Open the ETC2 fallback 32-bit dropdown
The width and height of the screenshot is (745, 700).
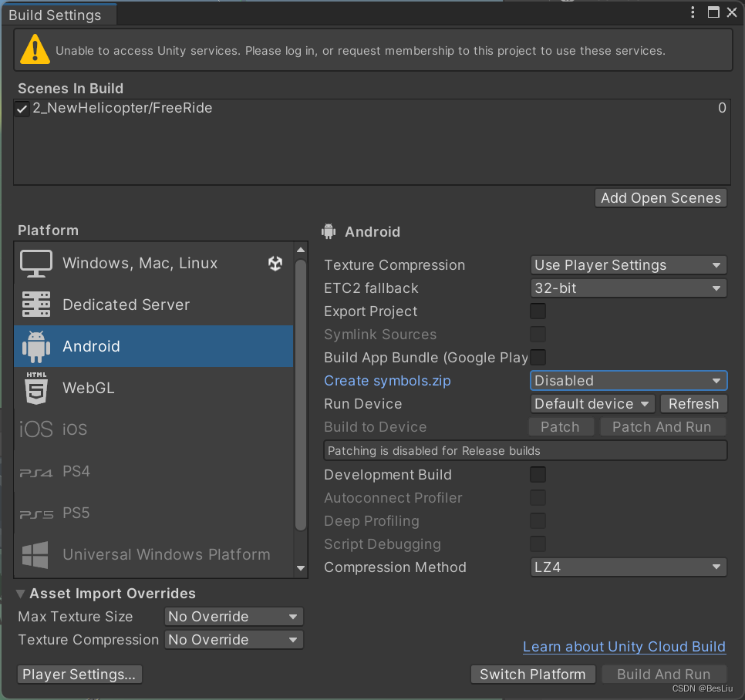[628, 288]
